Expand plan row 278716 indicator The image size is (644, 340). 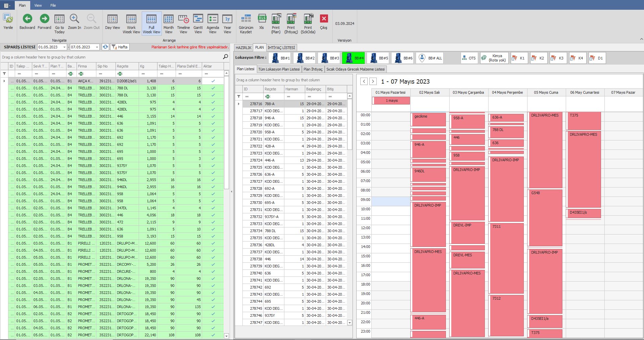point(239,104)
